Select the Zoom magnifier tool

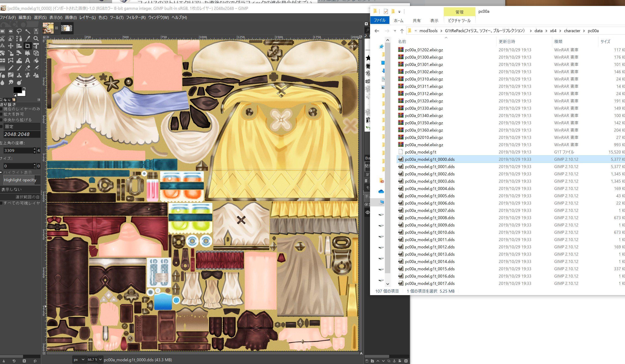pos(36,39)
